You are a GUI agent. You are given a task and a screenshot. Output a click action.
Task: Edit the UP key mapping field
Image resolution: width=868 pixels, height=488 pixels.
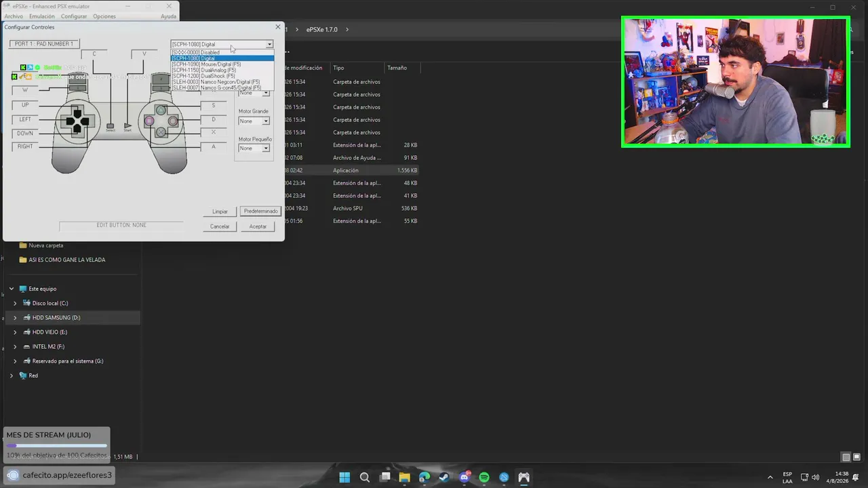click(25, 105)
